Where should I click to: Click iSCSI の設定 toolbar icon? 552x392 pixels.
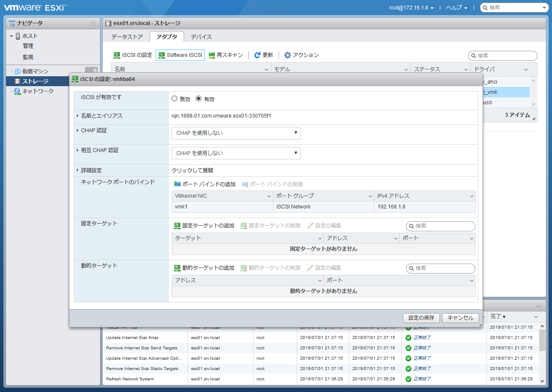point(117,55)
